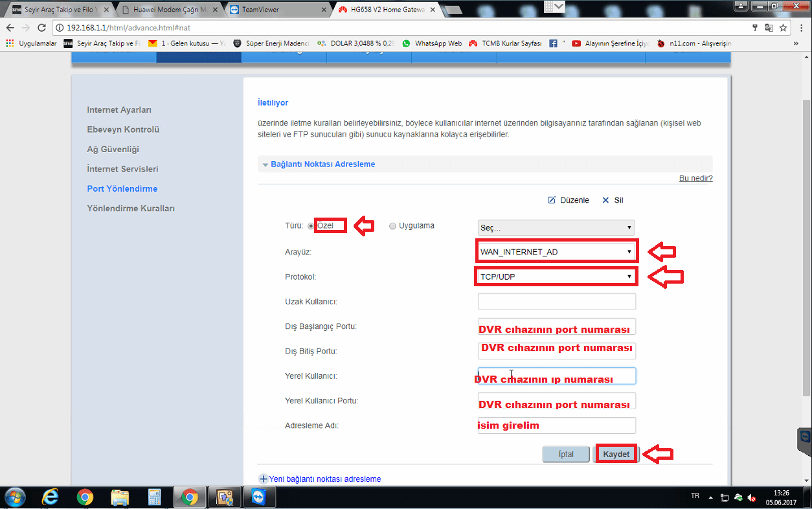Open Alayının Şerefine YouTube bookmark
Image resolution: width=812 pixels, height=509 pixels.
[611, 43]
